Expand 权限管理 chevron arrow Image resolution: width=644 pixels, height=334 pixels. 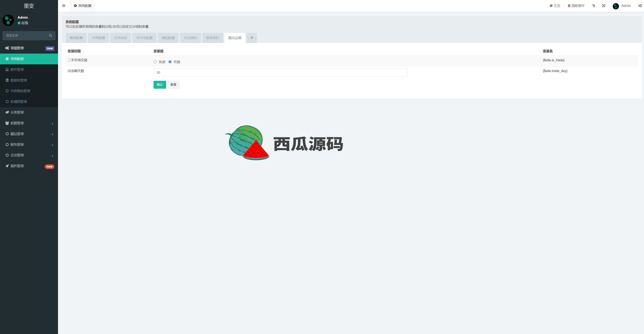point(52,124)
